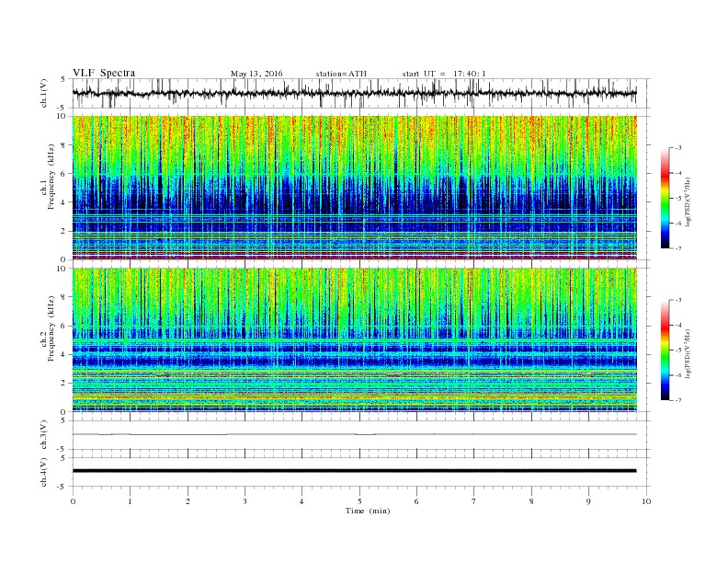
Task: Click inside the ch.1 voltage waveform panel
Action: tap(360, 93)
